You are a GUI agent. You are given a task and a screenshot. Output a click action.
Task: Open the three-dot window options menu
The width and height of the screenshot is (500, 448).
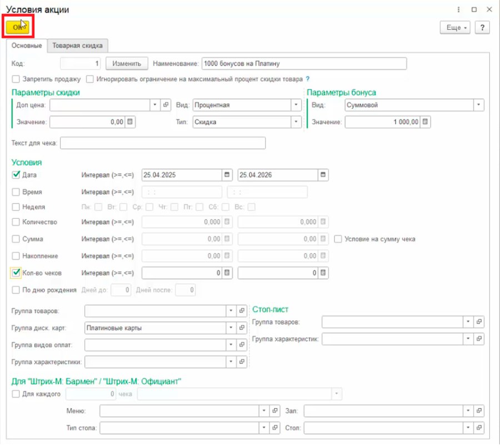pos(458,9)
